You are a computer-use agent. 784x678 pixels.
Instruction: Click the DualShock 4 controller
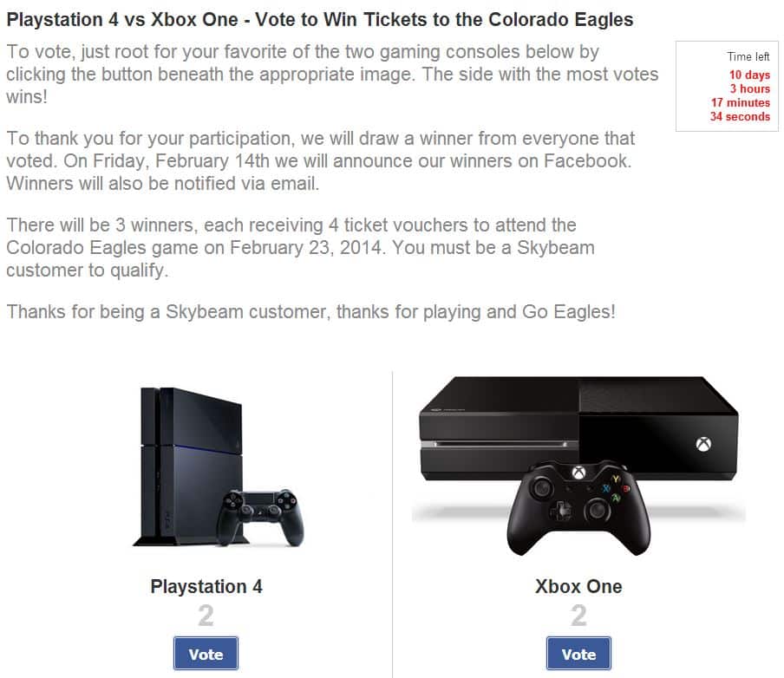260,517
